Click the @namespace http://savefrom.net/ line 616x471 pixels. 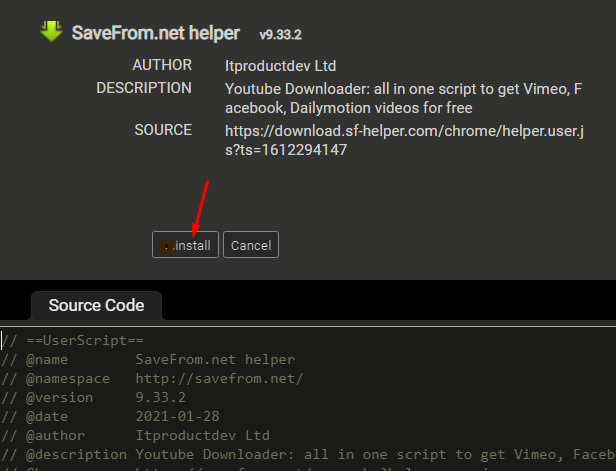[x=152, y=378]
